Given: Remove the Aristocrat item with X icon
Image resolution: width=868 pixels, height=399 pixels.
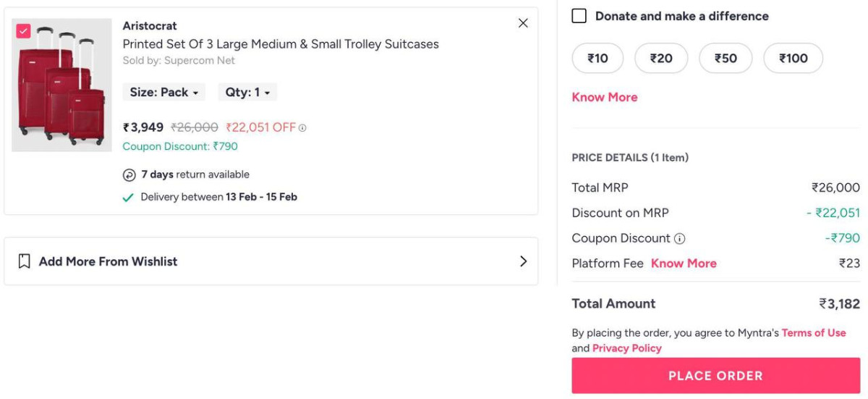Looking at the screenshot, I should click(523, 23).
